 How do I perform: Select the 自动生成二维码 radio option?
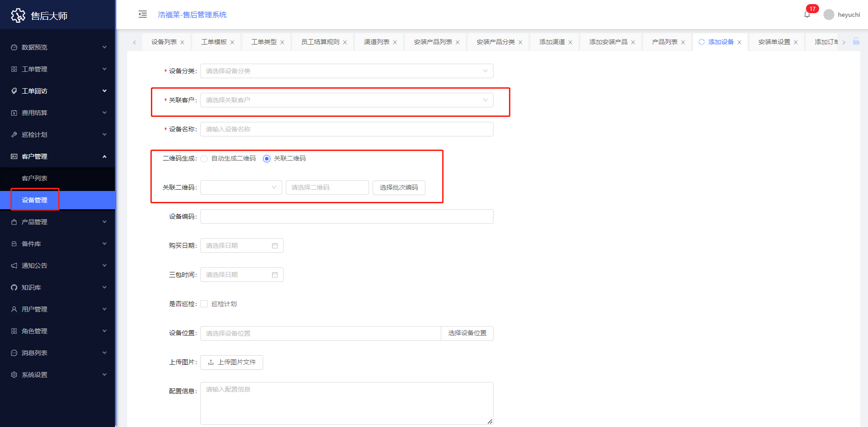click(205, 159)
